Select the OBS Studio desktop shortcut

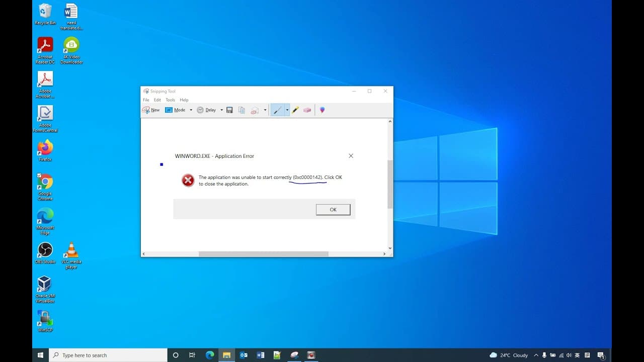coord(45,253)
